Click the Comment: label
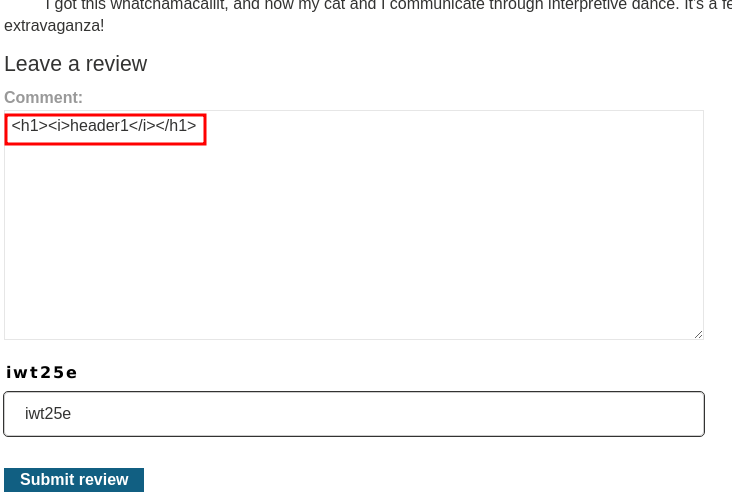The height and width of the screenshot is (497, 732). (x=43, y=97)
